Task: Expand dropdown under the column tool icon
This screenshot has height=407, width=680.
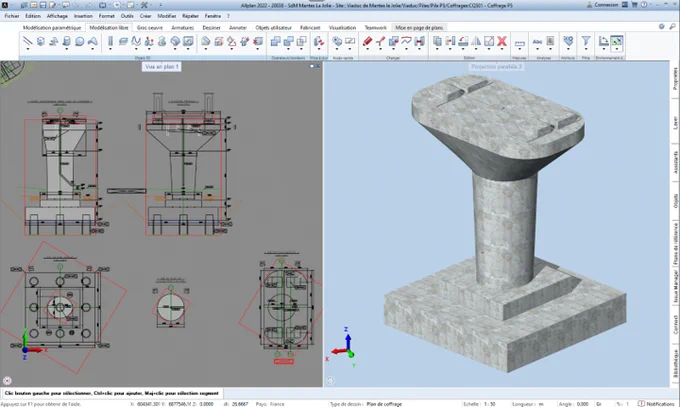Action: coord(110,49)
